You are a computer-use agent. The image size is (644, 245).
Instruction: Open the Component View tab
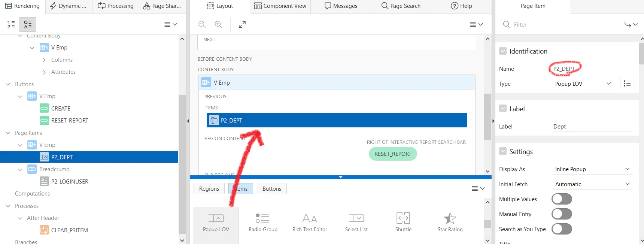280,6
